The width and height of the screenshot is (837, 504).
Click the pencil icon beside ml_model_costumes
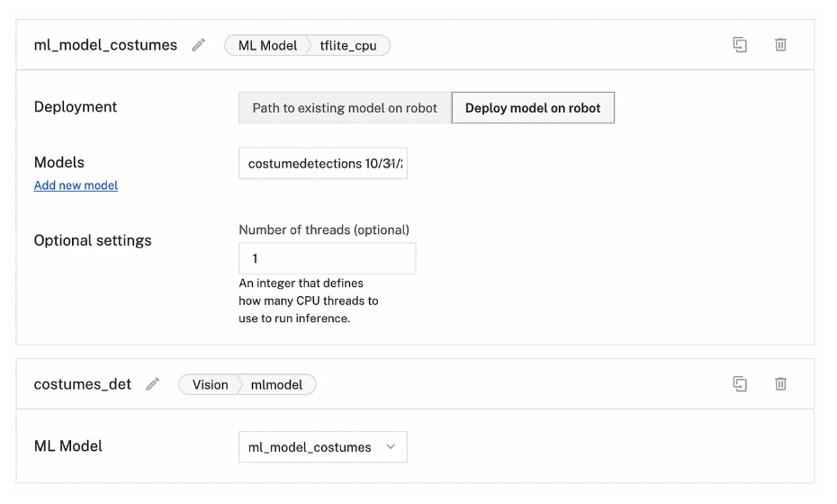click(x=199, y=45)
